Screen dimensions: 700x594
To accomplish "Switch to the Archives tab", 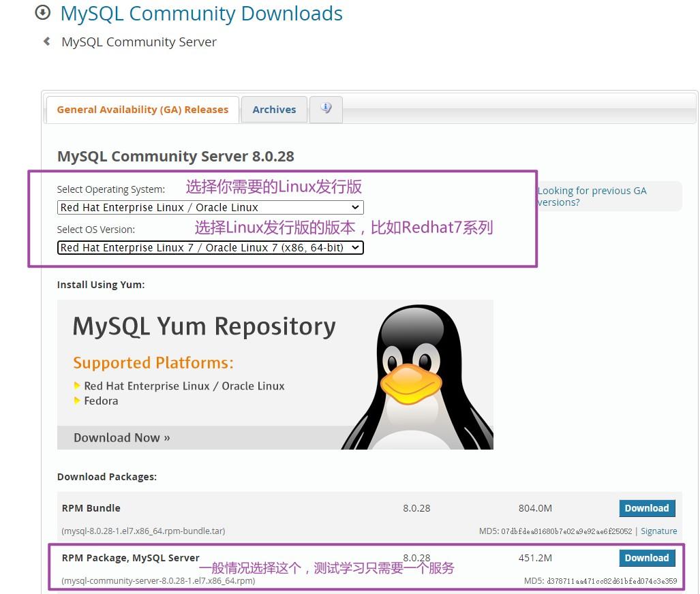I will pos(274,109).
